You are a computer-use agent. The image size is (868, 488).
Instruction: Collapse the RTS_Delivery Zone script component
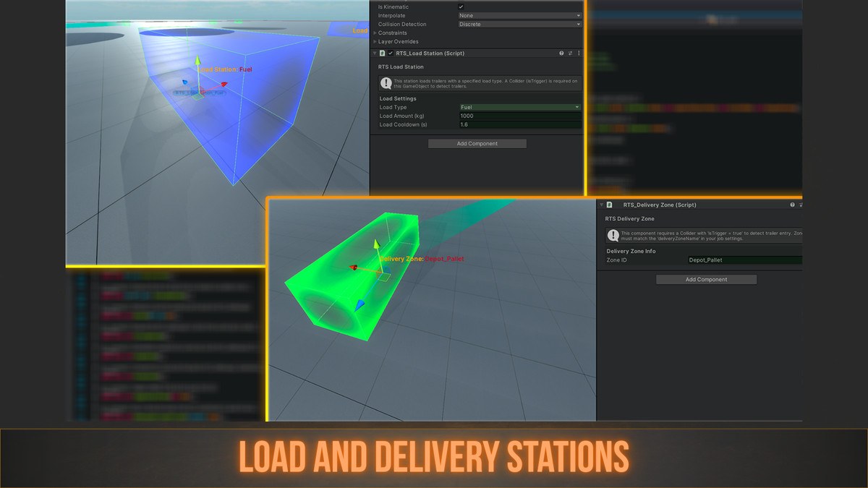[x=600, y=205]
